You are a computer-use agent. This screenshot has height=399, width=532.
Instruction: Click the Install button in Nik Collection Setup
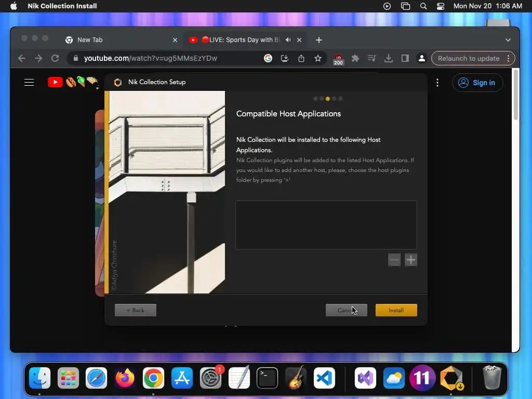pyautogui.click(x=396, y=310)
